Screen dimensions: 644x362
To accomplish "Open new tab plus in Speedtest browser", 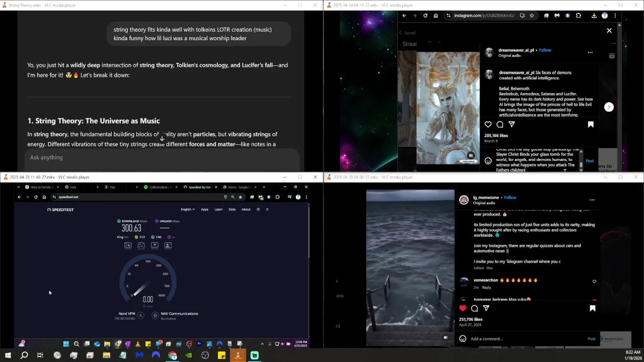I will (264, 187).
